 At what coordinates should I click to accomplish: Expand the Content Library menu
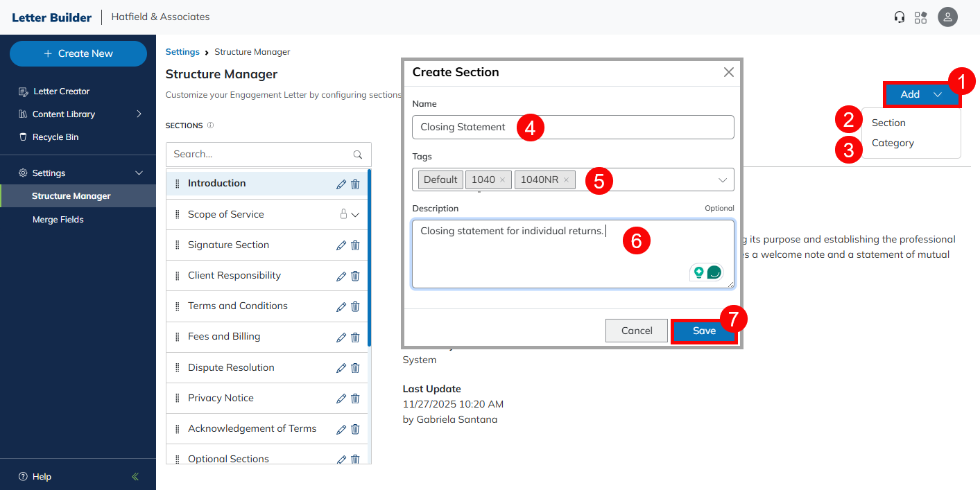click(x=139, y=114)
